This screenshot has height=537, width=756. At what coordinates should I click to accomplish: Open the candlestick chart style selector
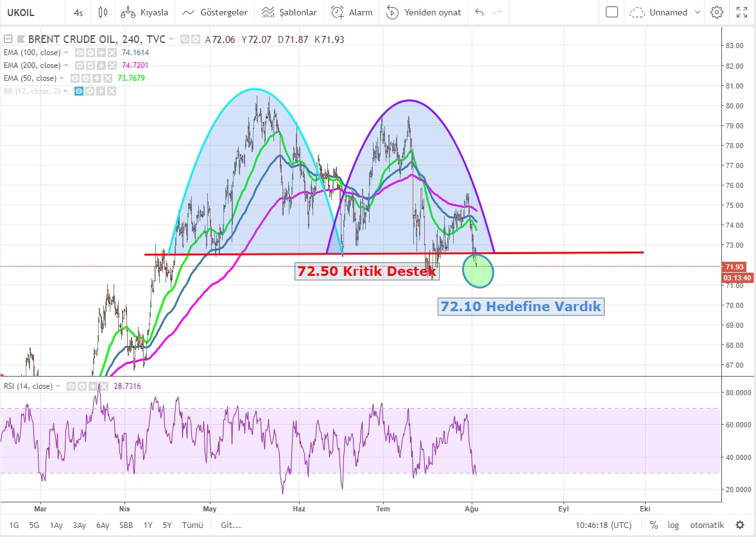click(x=103, y=12)
